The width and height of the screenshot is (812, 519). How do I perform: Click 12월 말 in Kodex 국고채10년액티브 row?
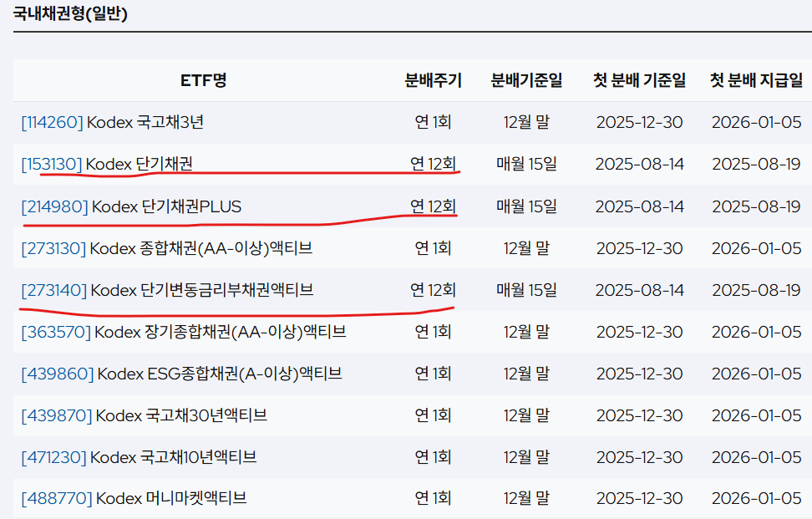point(526,457)
